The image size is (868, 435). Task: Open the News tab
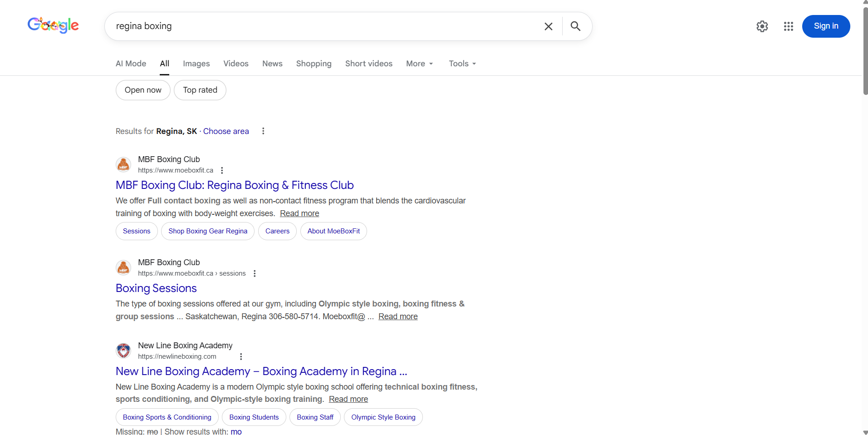coord(272,64)
